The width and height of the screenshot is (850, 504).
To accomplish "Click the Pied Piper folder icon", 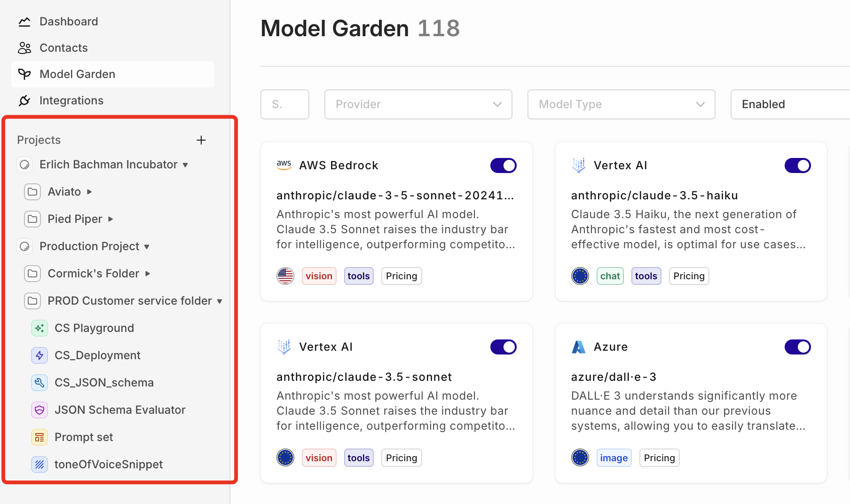I will point(32,219).
